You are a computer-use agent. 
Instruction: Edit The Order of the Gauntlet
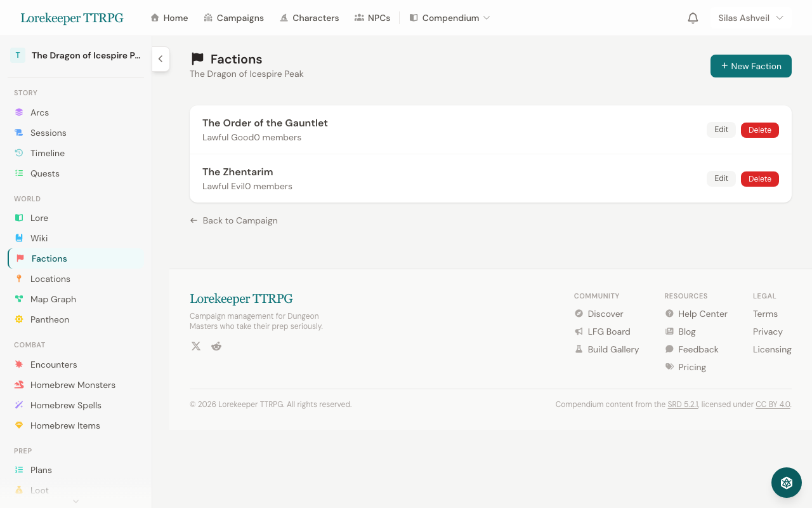click(x=721, y=130)
